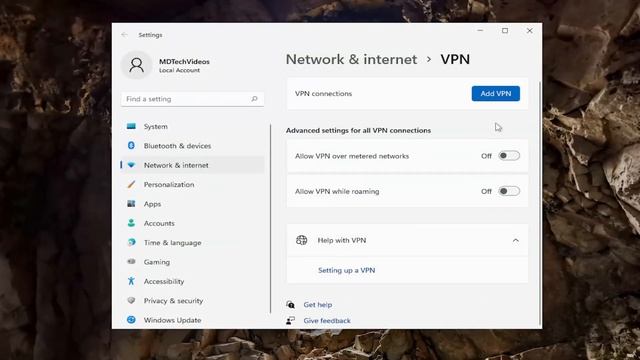Click the Bluetooth & devices icon

131,145
